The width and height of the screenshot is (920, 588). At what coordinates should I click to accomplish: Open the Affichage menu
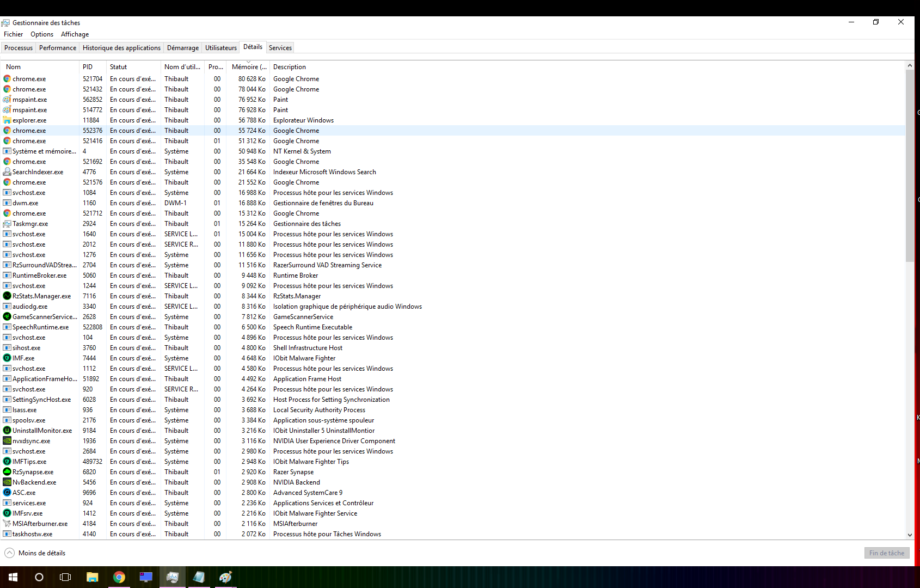(75, 34)
